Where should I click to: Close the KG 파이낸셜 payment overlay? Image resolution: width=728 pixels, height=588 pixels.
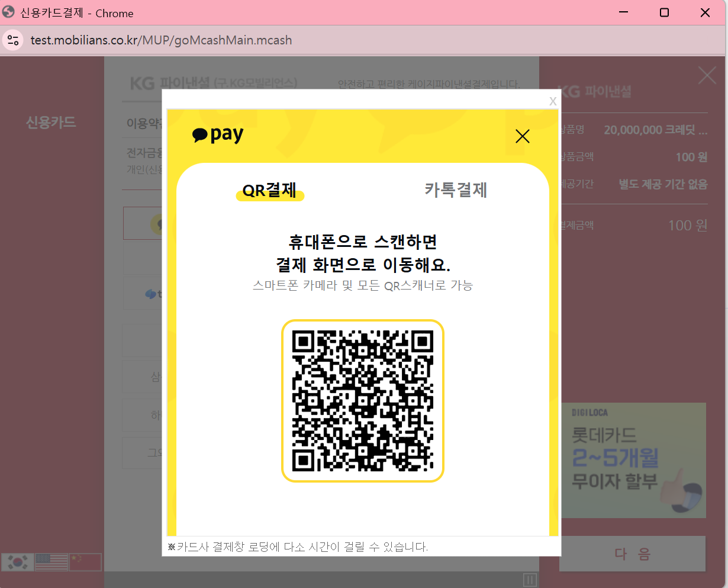tap(707, 75)
